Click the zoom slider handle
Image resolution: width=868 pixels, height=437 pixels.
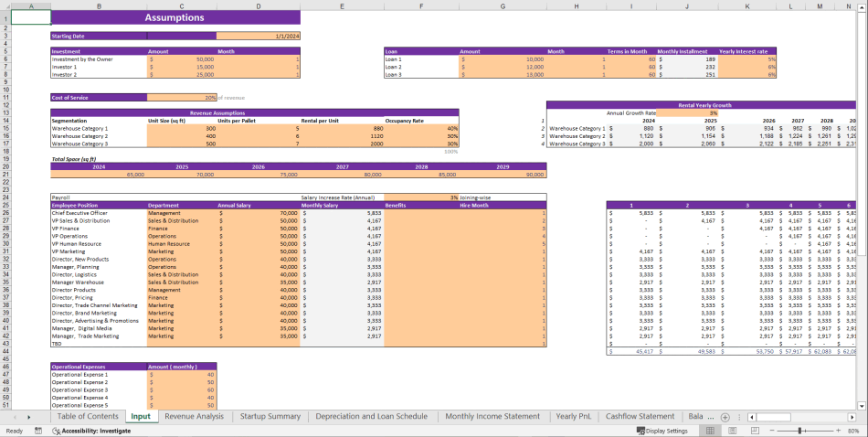(801, 431)
